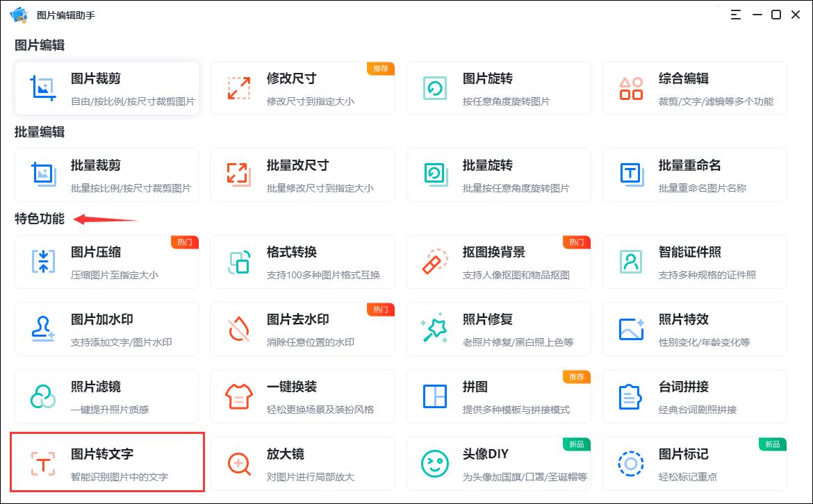Click the 放大镜 magnifier icon
Image resolution: width=813 pixels, height=504 pixels.
point(239,464)
